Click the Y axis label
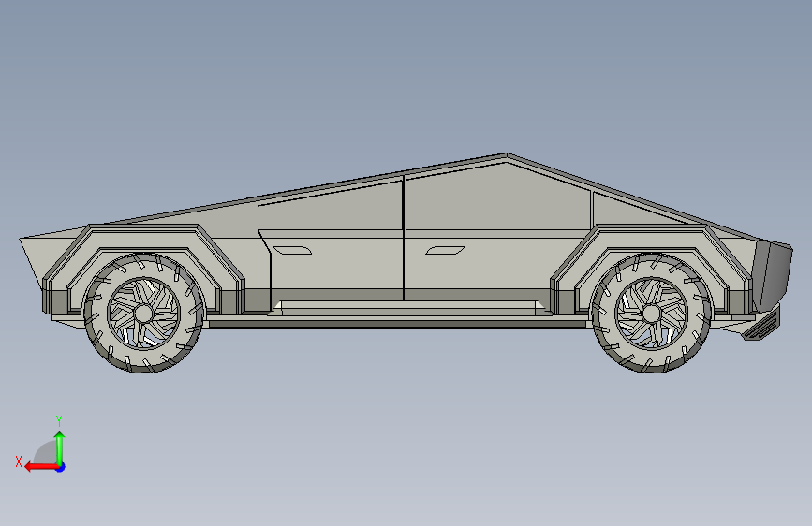The width and height of the screenshot is (812, 526). tap(59, 421)
